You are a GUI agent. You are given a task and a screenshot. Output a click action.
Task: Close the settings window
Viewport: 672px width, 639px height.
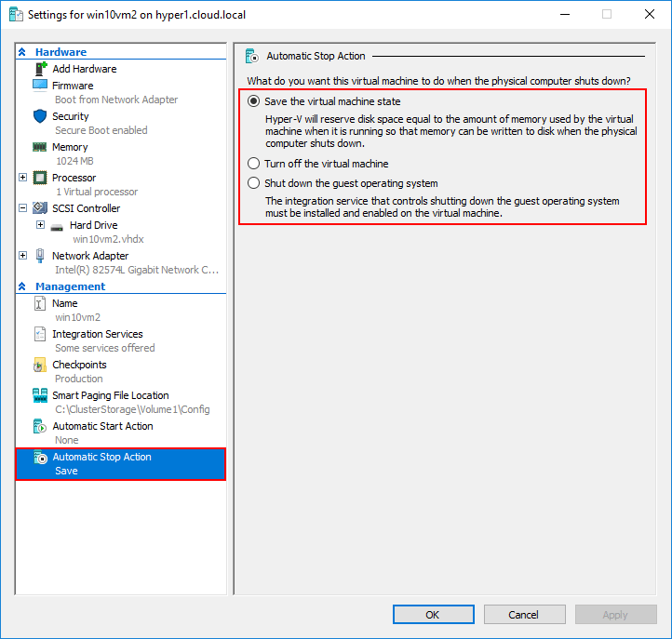(x=650, y=14)
